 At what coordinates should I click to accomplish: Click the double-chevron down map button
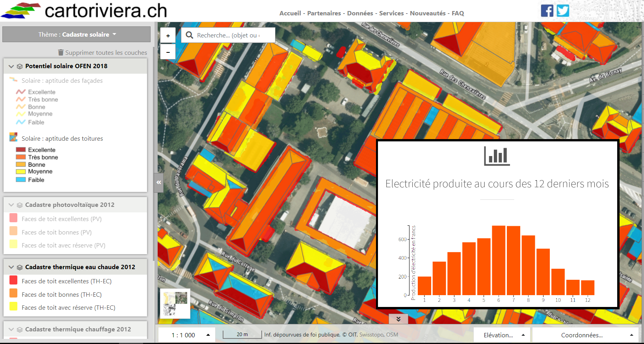(x=398, y=319)
